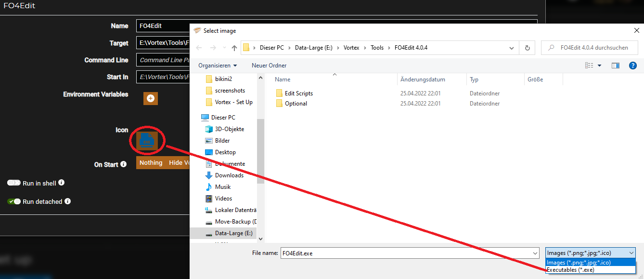The width and height of the screenshot is (644, 279).
Task: Click Vortex in the breadcrumb path
Action: pos(351,48)
